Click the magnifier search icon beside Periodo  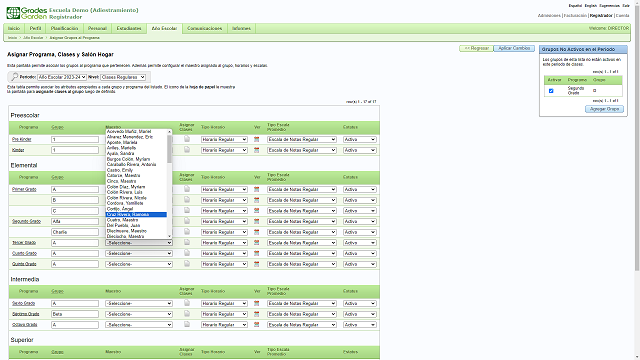[14, 77]
